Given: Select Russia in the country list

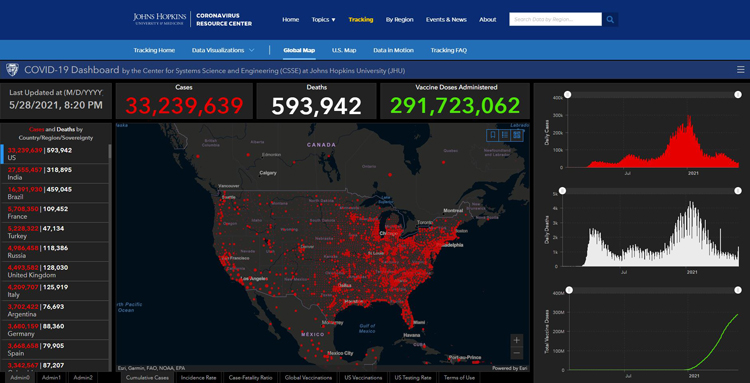Looking at the screenshot, I should [x=55, y=252].
